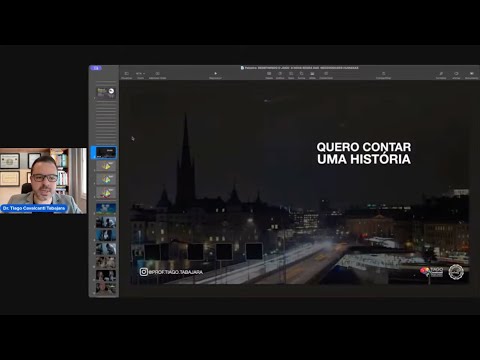480x360 pixels.
Task: Open the Zoom percentage dropdown
Action: pos(140,75)
